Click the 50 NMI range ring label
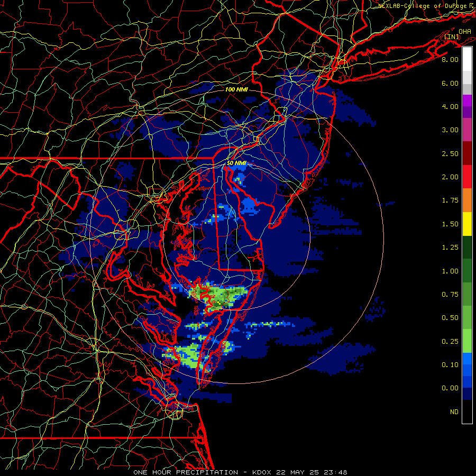This screenshot has width=476, height=476. [236, 163]
